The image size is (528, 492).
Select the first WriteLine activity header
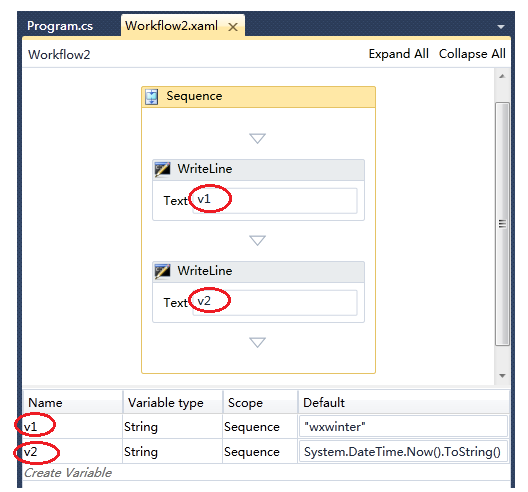coord(258,170)
